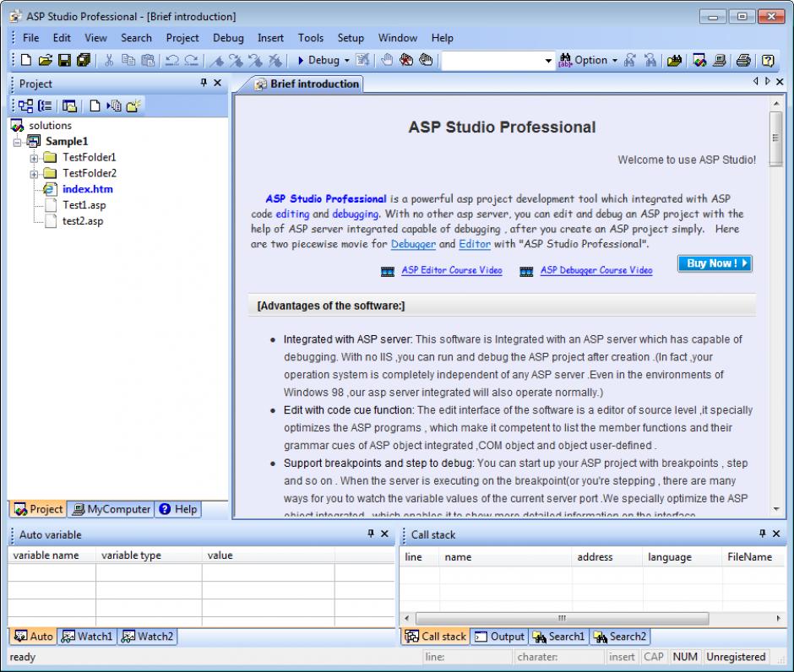The width and height of the screenshot is (794, 672).
Task: Click the tree view icon in Project toolbar
Action: [x=26, y=106]
